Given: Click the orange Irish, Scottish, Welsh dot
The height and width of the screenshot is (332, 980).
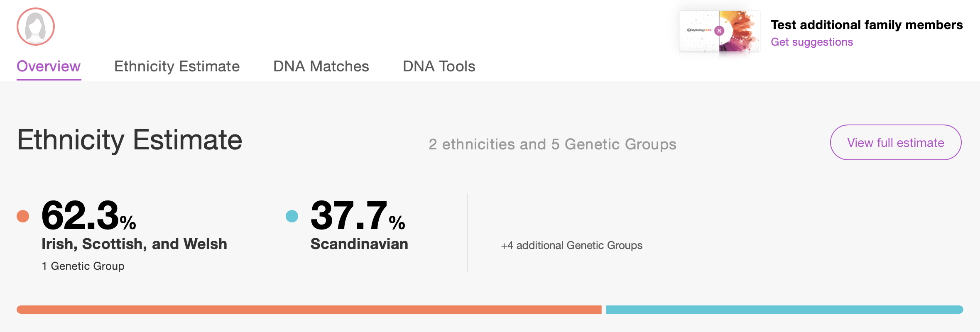Looking at the screenshot, I should (x=23, y=216).
